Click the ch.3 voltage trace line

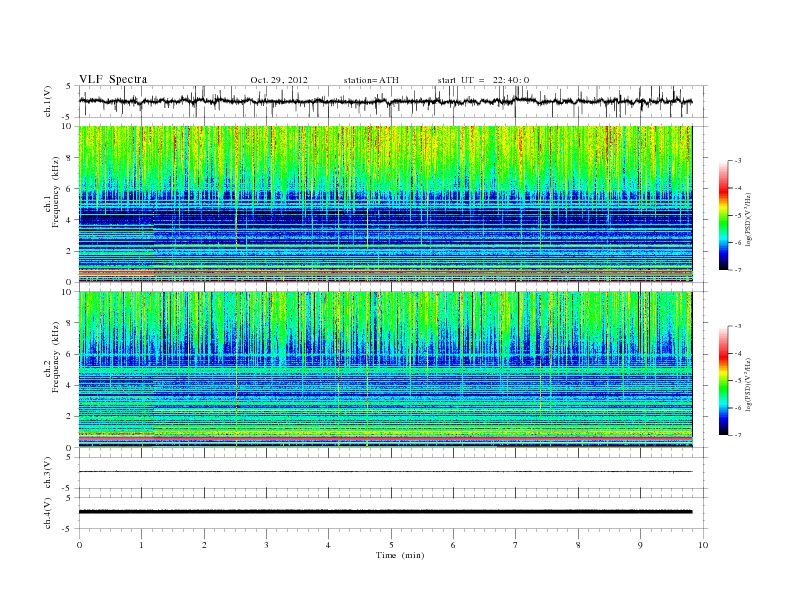point(385,472)
